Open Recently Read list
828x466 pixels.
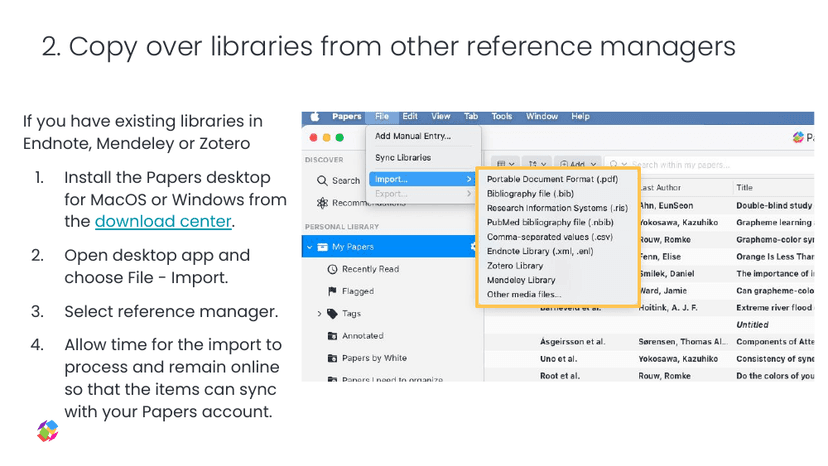[370, 269]
